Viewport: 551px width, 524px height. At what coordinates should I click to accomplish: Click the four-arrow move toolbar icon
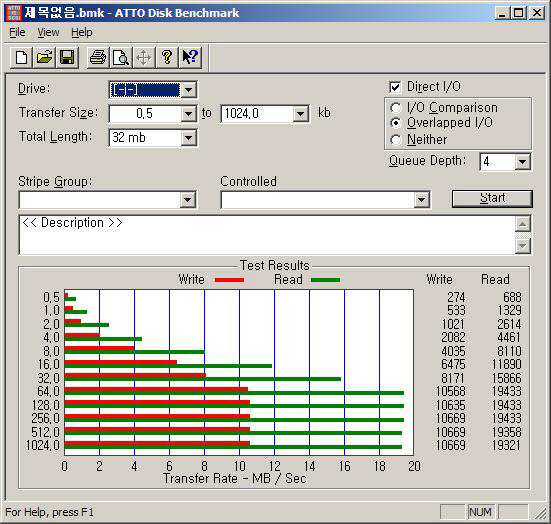tap(144, 57)
